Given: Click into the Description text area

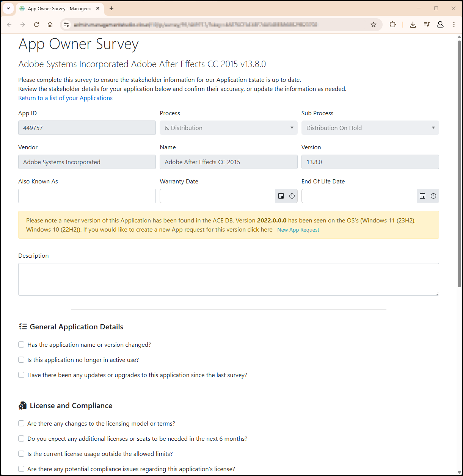Looking at the screenshot, I should [x=229, y=279].
